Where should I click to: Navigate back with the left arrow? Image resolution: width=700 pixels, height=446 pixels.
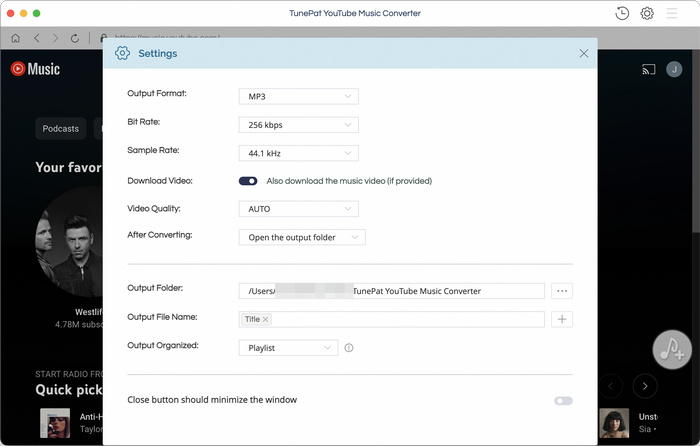(x=37, y=38)
